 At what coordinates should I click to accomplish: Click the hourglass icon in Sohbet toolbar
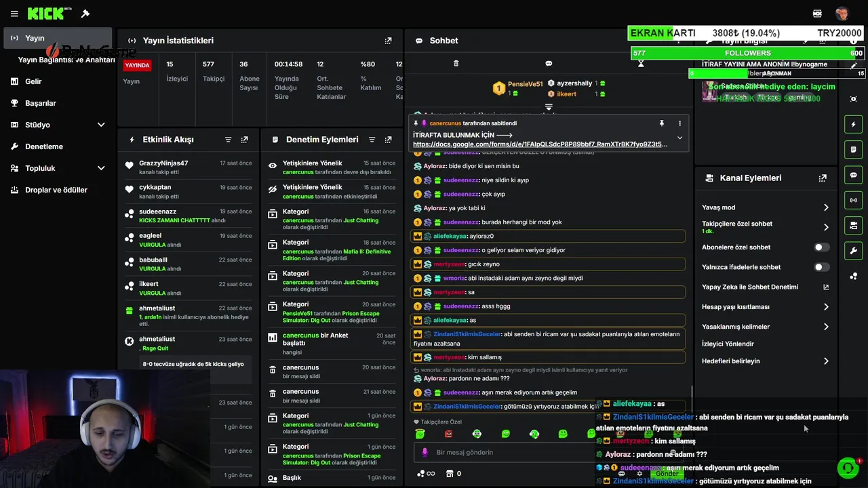pos(641,64)
